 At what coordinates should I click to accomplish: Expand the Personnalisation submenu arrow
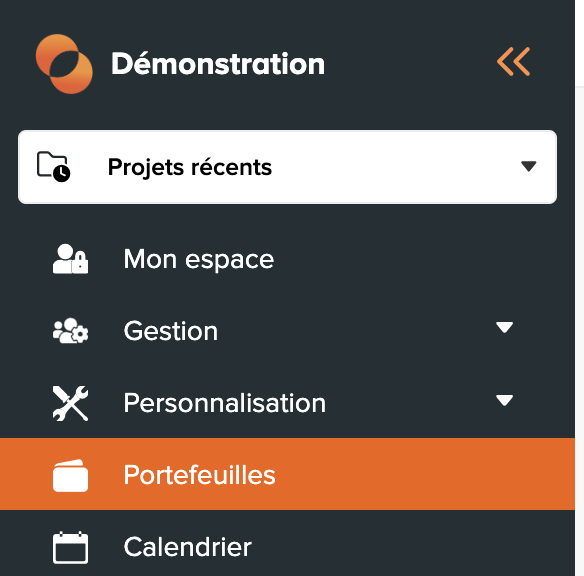click(x=504, y=400)
